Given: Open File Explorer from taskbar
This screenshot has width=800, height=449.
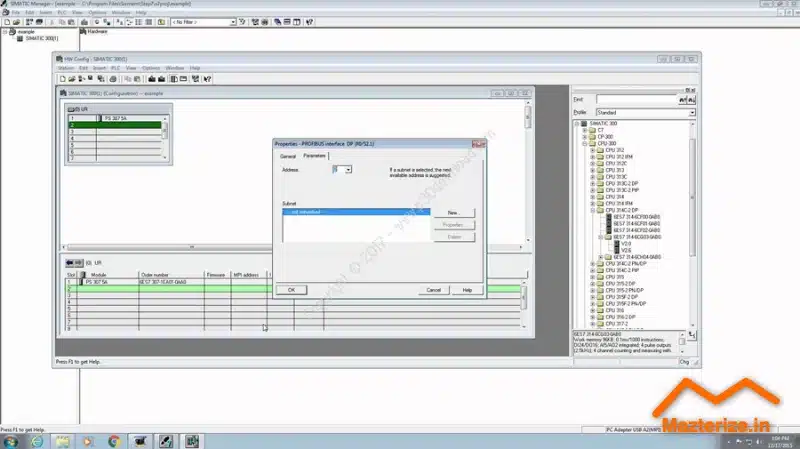Looking at the screenshot, I should (63, 441).
